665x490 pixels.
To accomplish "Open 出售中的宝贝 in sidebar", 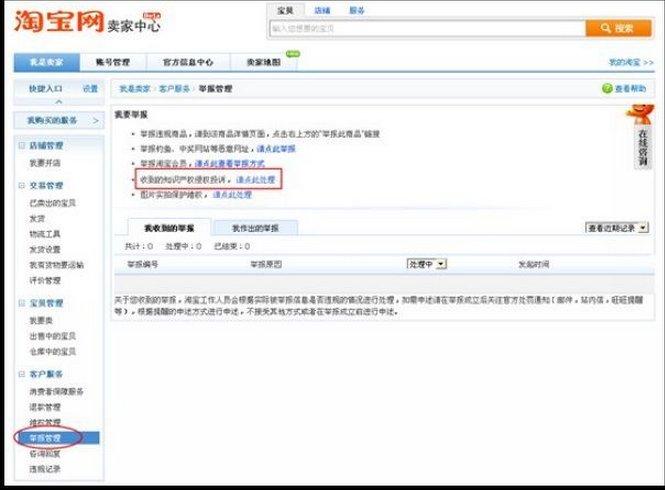I will 53,336.
